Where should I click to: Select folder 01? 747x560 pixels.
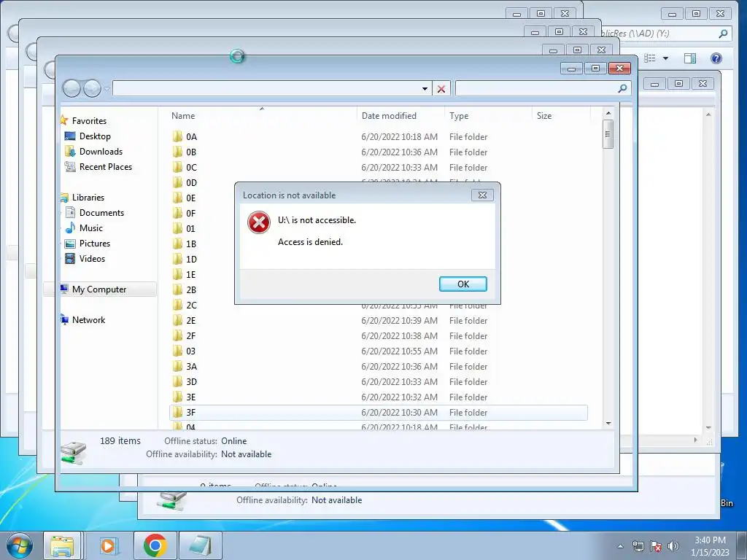pos(190,228)
